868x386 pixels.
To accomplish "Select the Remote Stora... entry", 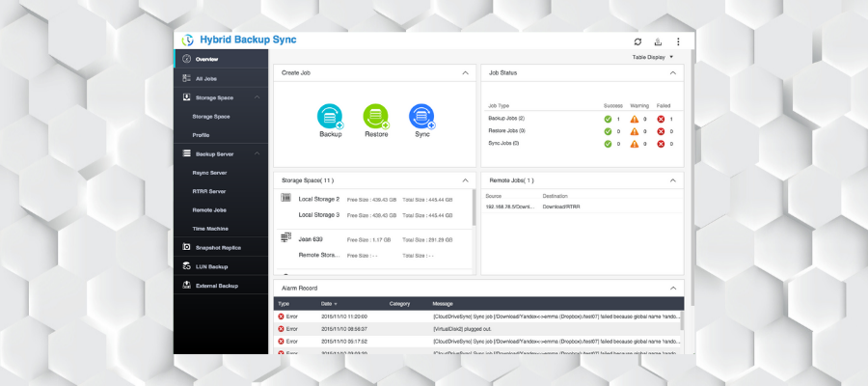I will [318, 256].
